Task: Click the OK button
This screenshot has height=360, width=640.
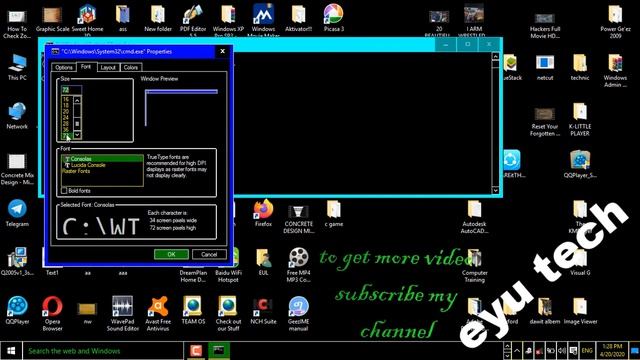Action: point(171,254)
